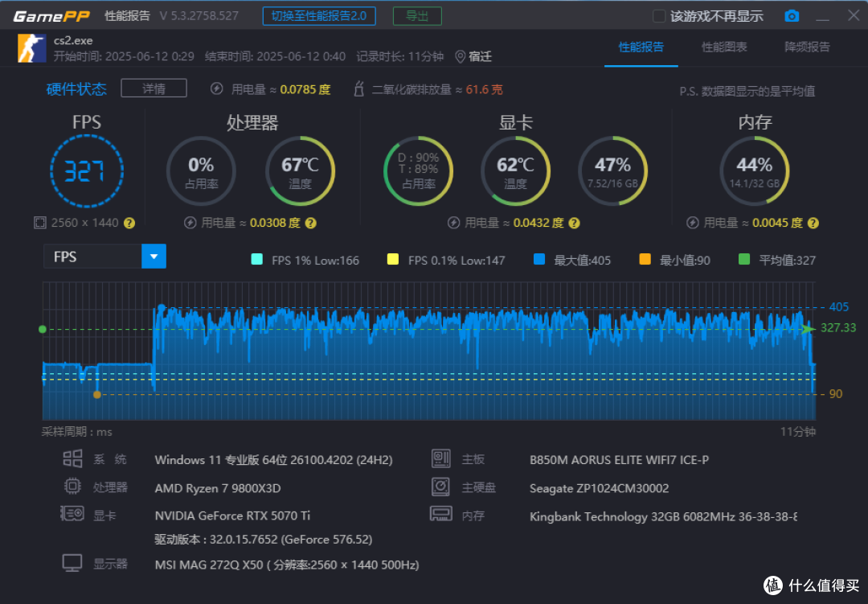Click NVIDIA GeForce RTX 5070 Ti text
The image size is (868, 604).
(232, 516)
